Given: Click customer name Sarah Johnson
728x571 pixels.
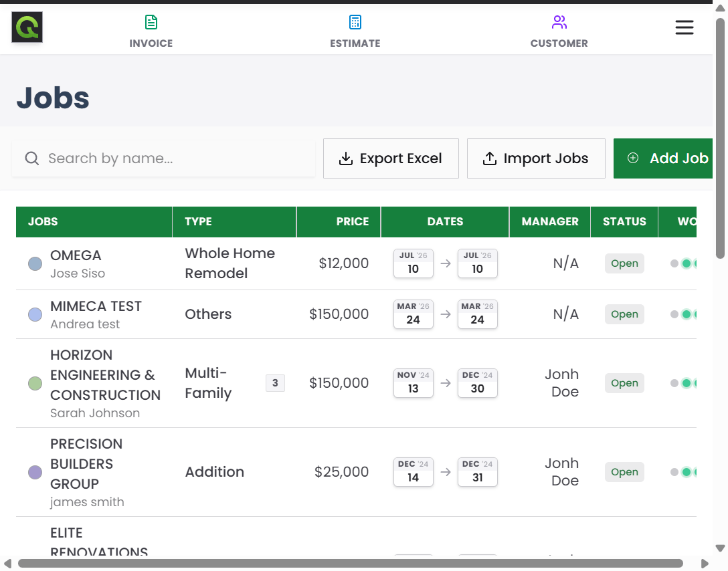Looking at the screenshot, I should (95, 413).
